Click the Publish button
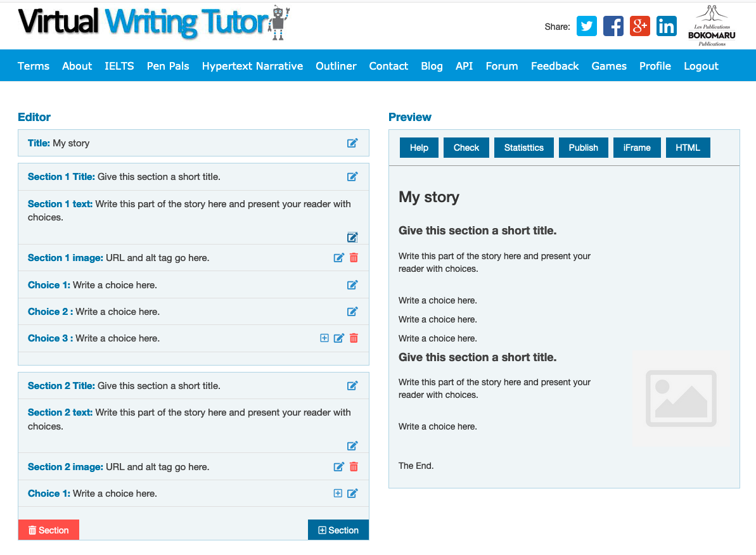Viewport: 756px width, 555px height. click(x=583, y=147)
